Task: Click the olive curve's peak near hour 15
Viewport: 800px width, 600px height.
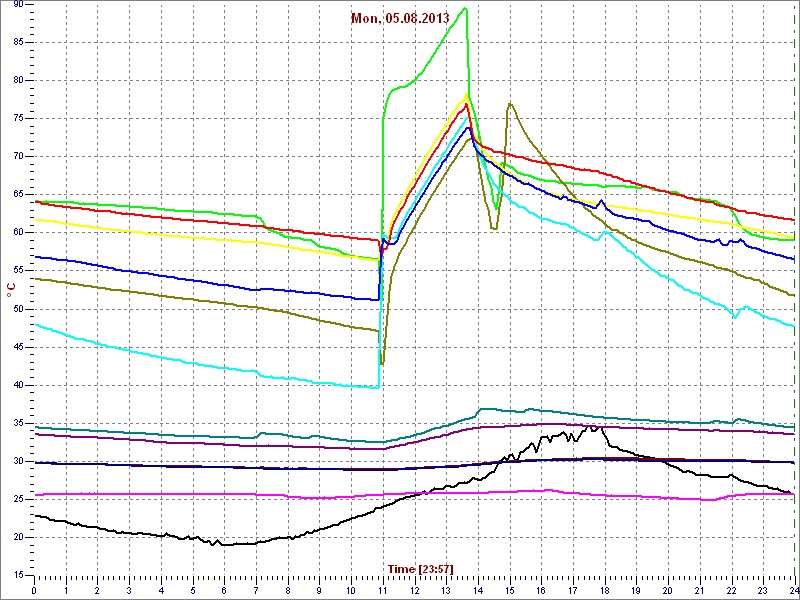Action: click(x=510, y=103)
